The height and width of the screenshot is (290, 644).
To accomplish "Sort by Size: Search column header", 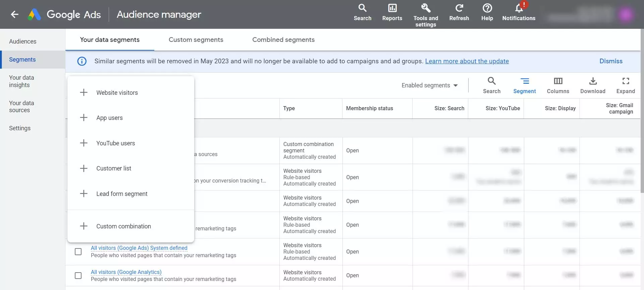I will click(x=449, y=108).
